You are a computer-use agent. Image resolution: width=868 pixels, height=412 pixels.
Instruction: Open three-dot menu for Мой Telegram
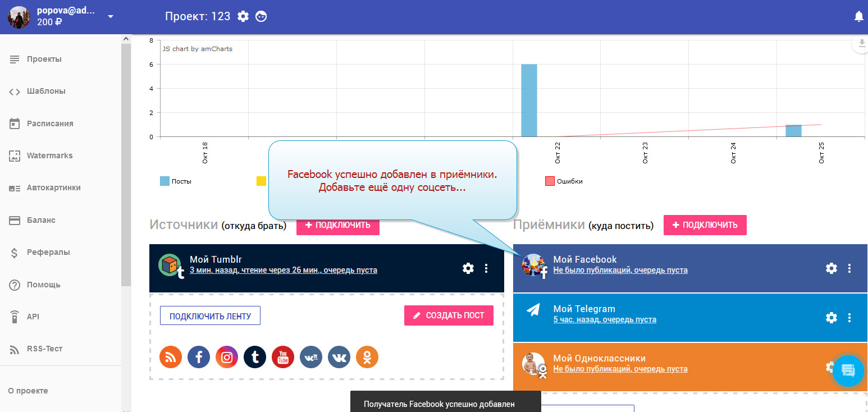[849, 318]
